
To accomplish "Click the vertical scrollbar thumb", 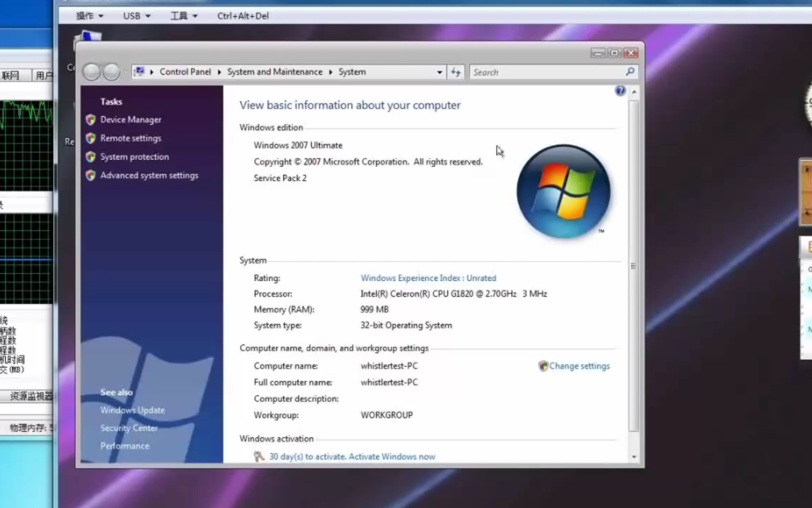I will [634, 266].
